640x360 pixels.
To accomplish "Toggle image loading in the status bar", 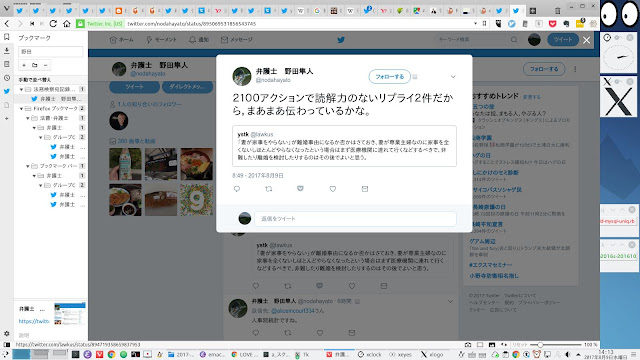I will pyautogui.click(x=492, y=345).
